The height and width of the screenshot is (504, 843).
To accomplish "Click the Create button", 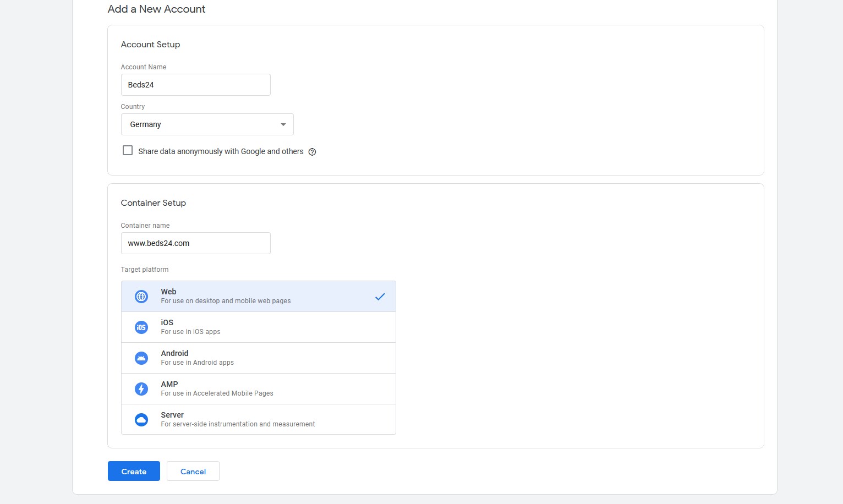I will [x=134, y=471].
